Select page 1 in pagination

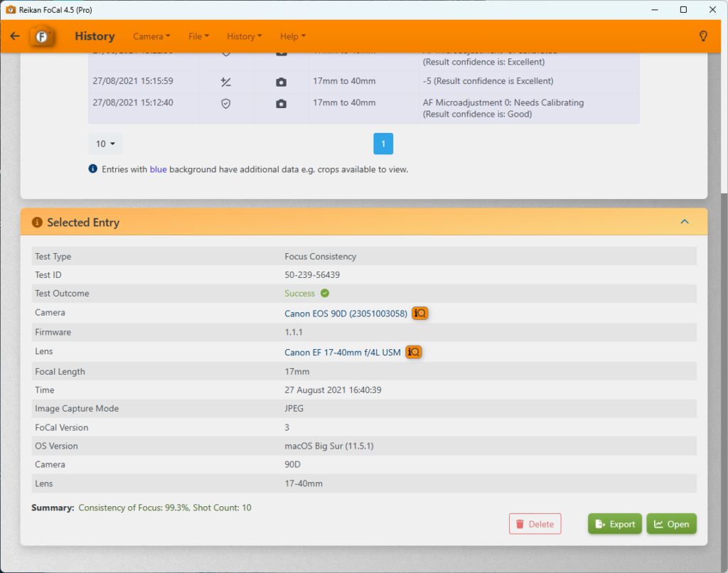click(383, 144)
